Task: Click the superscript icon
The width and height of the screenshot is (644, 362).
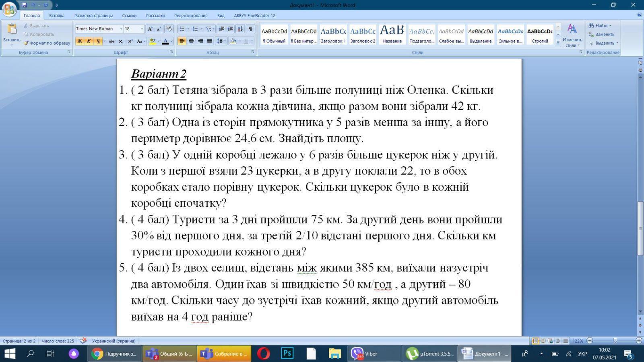Action: pyautogui.click(x=130, y=41)
